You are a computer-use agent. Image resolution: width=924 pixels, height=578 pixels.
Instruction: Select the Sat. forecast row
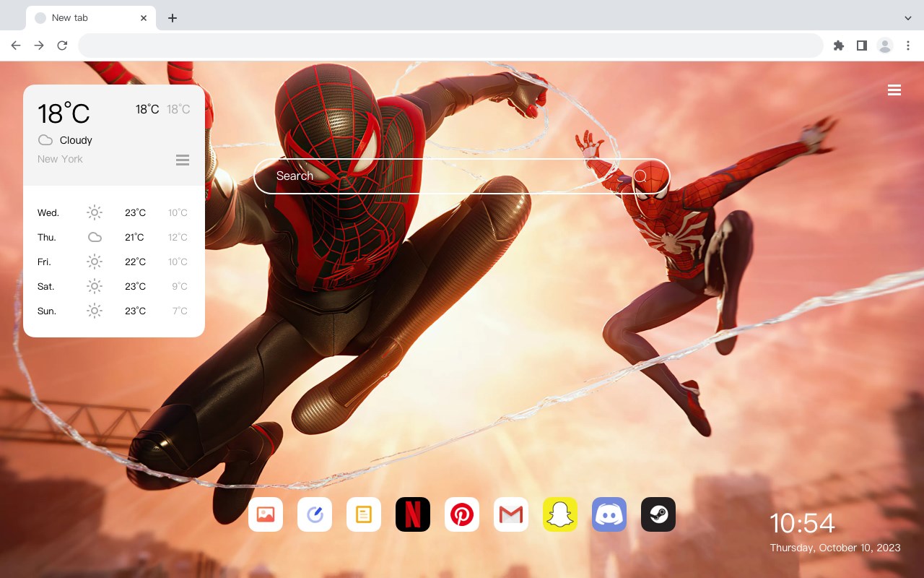tap(114, 286)
